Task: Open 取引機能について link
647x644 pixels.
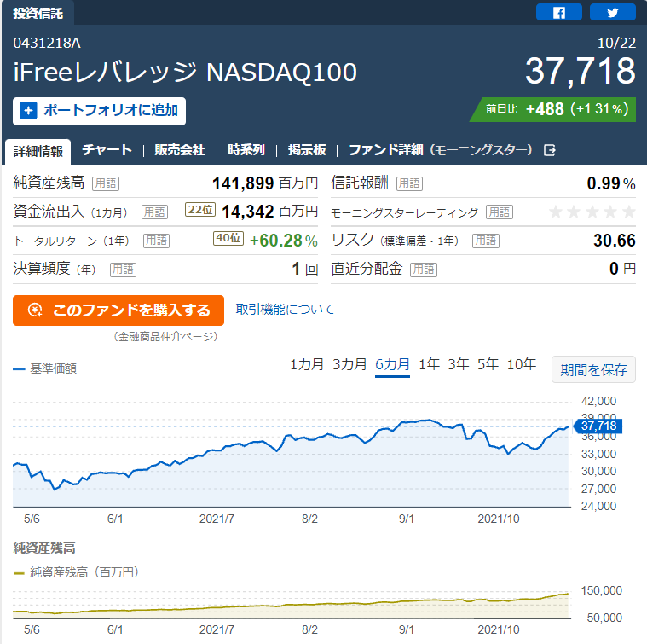Action: (x=285, y=309)
